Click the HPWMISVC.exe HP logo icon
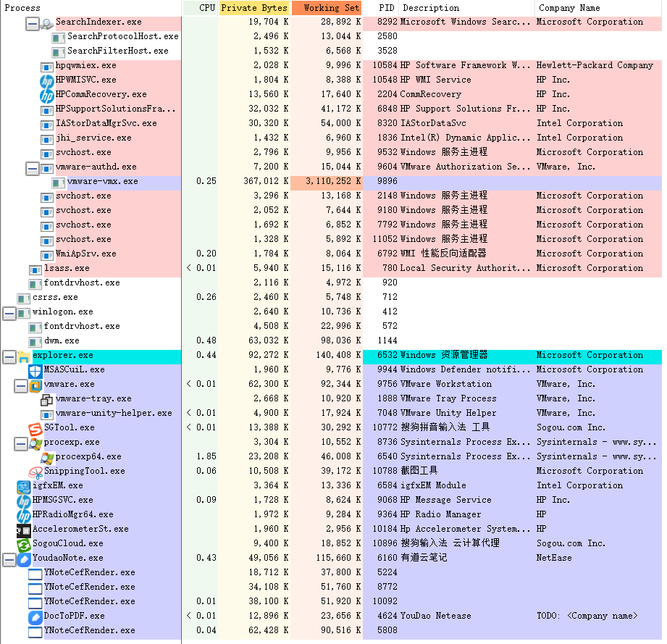667x644 pixels. tap(47, 80)
